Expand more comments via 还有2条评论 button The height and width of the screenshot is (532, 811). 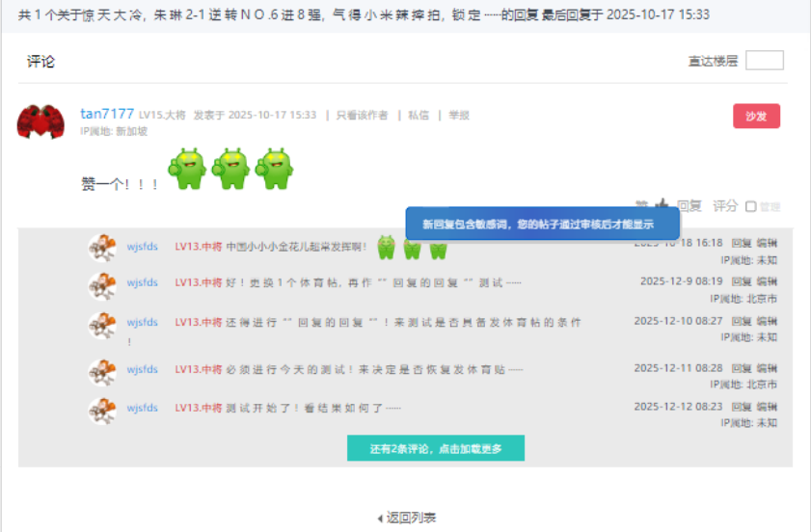tap(436, 448)
